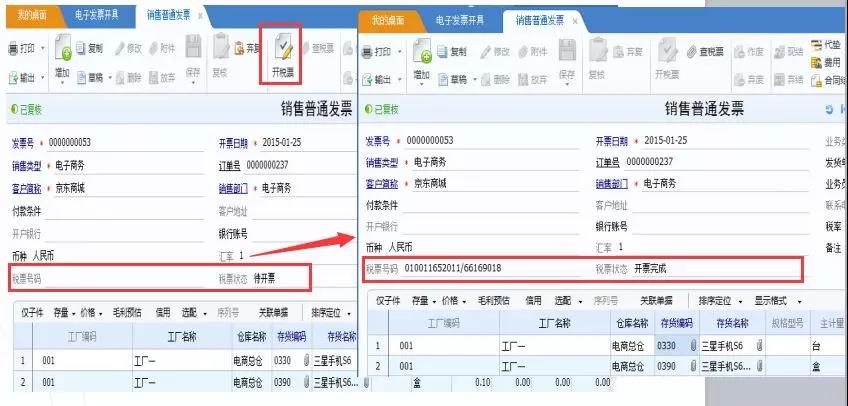The height and width of the screenshot is (406, 848).
Task: Click 代垫 icon in right window toolbar
Action: pyautogui.click(x=816, y=44)
